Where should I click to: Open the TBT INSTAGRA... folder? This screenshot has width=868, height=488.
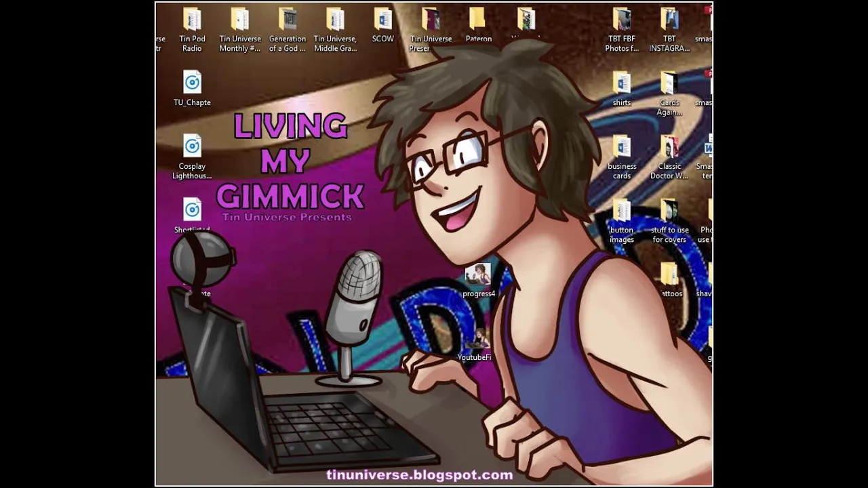tap(669, 30)
